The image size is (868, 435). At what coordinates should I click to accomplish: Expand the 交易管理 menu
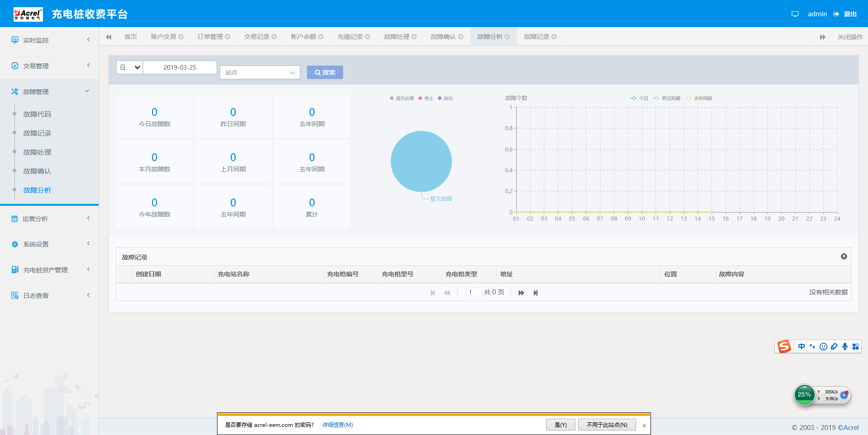pos(88,66)
